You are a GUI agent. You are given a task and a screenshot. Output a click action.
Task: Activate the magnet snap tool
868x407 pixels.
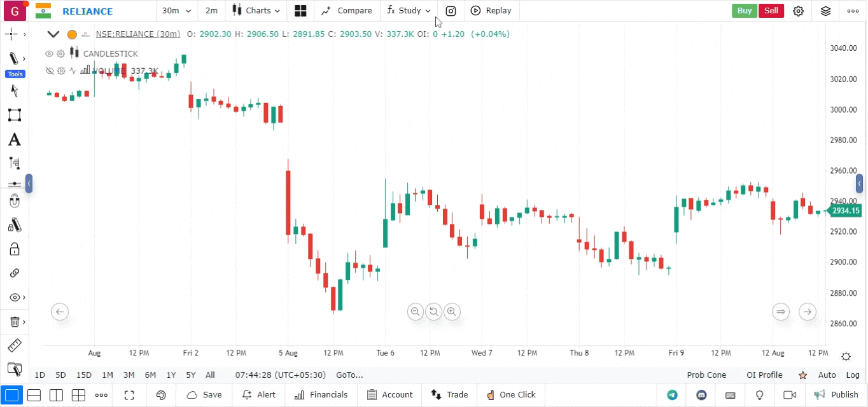(14, 202)
